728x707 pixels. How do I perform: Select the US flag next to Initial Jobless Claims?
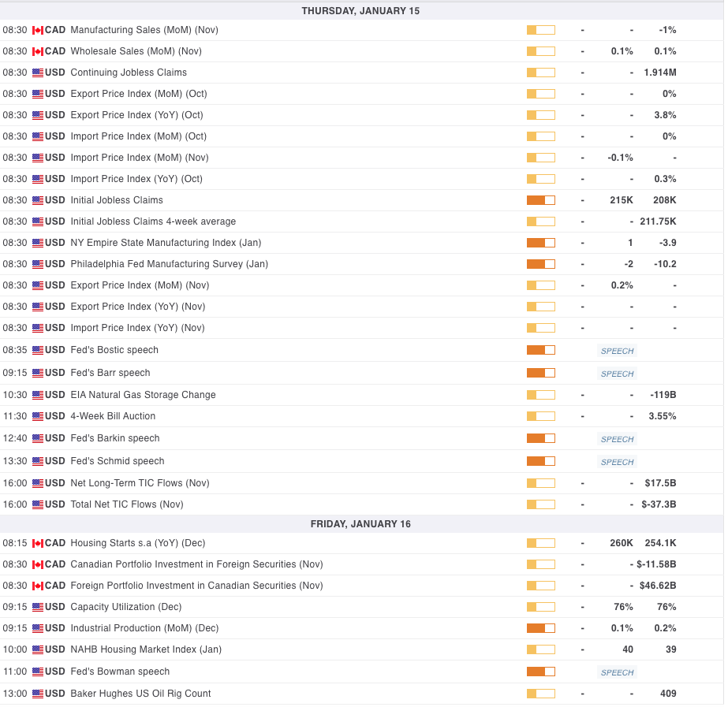[39, 200]
